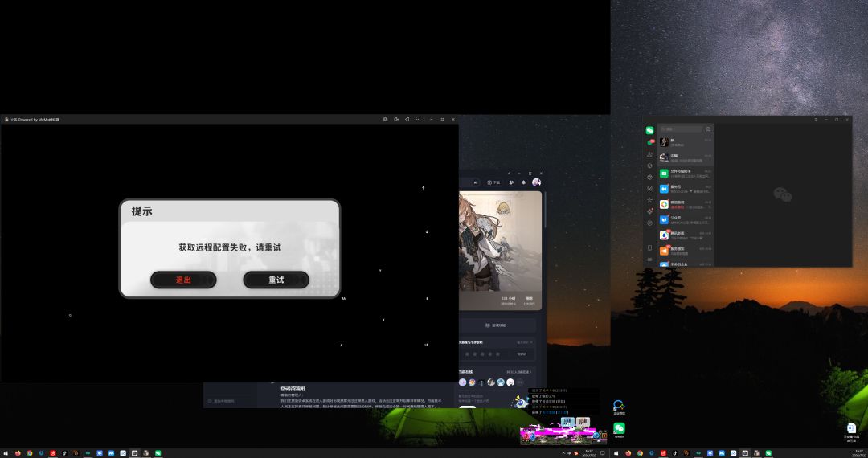Open the document file icon on the right desktop
This screenshot has height=458, width=868.
(851, 431)
